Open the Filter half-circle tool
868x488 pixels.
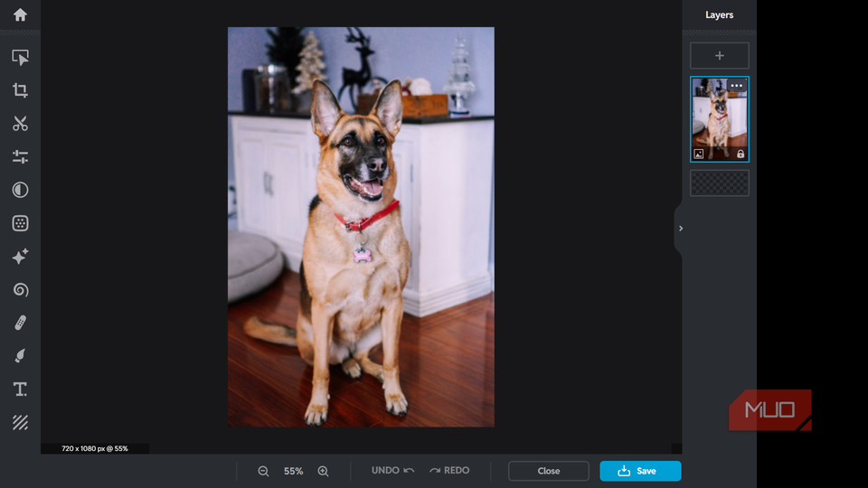[x=21, y=191]
